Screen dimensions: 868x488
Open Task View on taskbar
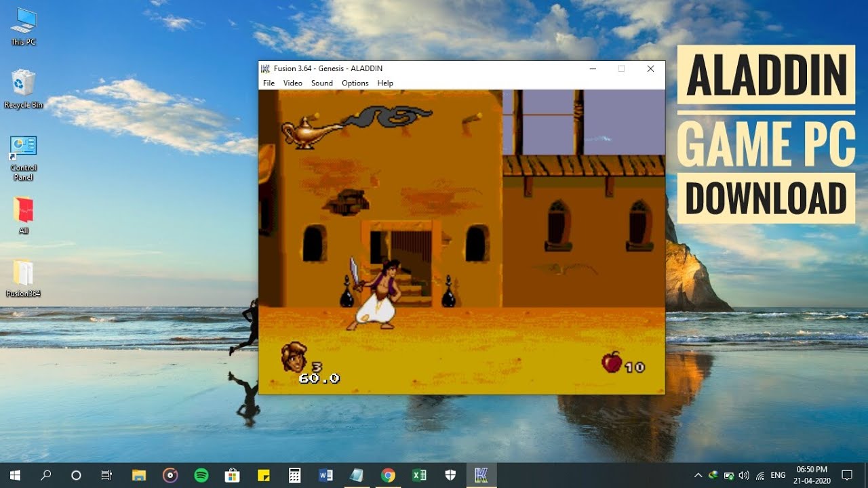(106, 475)
